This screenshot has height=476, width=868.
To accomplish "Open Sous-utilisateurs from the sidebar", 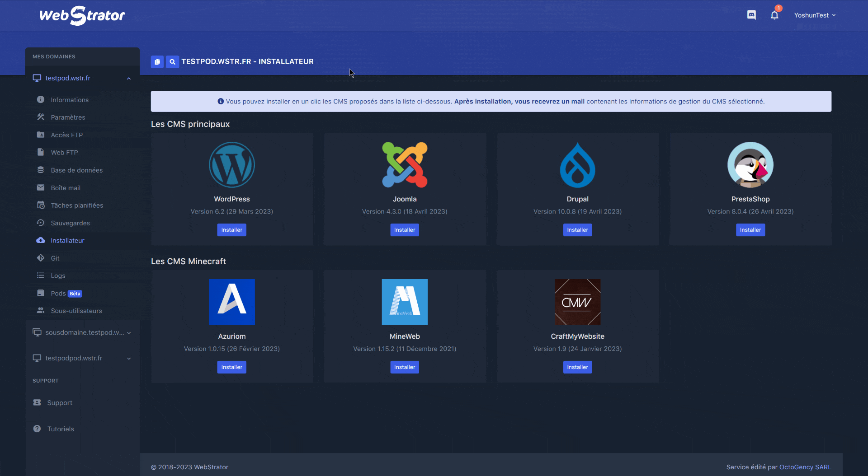I will [76, 311].
